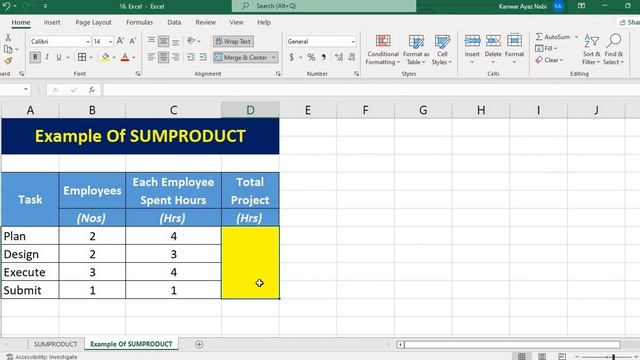The width and height of the screenshot is (640, 360).
Task: Apply the font color
Action: tap(125, 58)
